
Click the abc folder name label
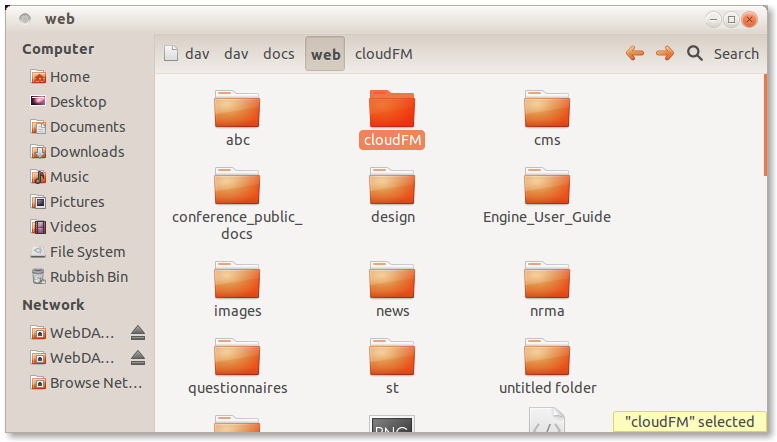pos(238,140)
